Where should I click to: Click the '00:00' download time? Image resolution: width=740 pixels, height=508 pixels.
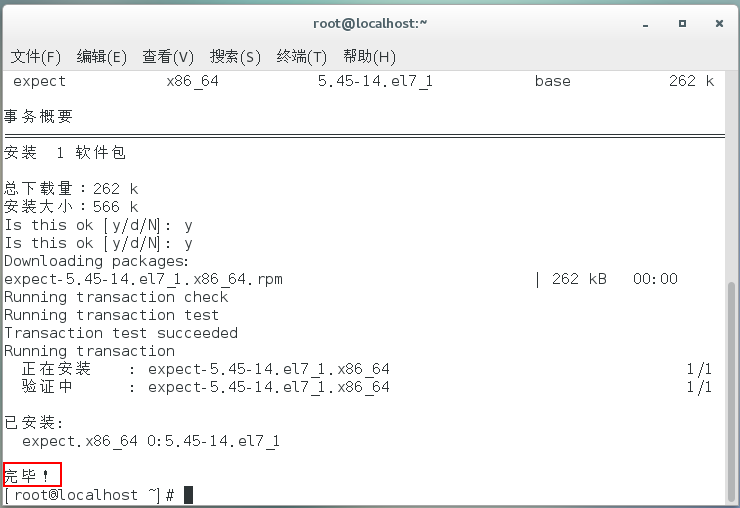coord(655,279)
